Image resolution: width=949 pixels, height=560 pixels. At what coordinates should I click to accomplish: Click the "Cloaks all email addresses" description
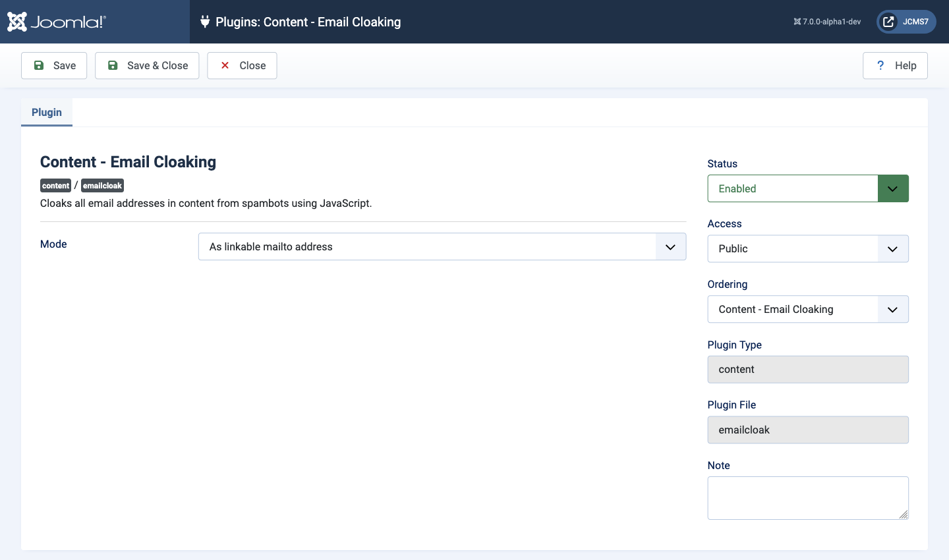click(x=206, y=204)
